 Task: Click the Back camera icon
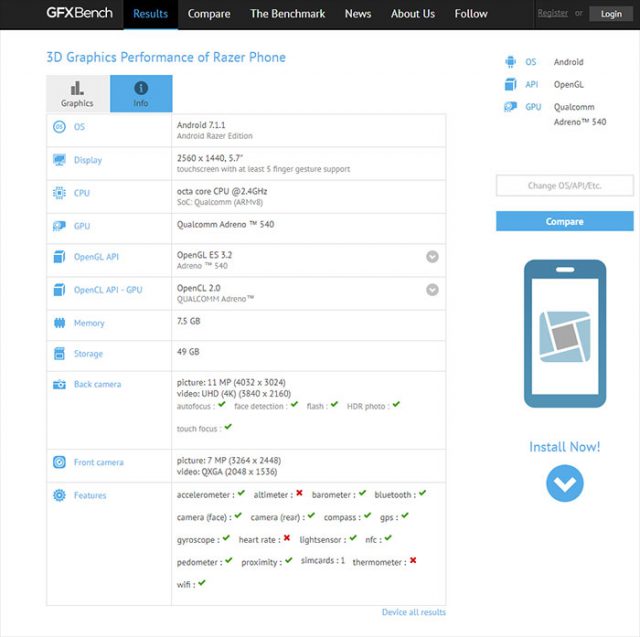coord(59,384)
